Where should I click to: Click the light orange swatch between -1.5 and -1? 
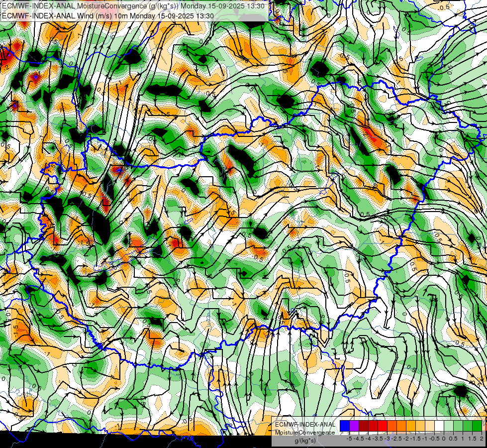[420, 426]
